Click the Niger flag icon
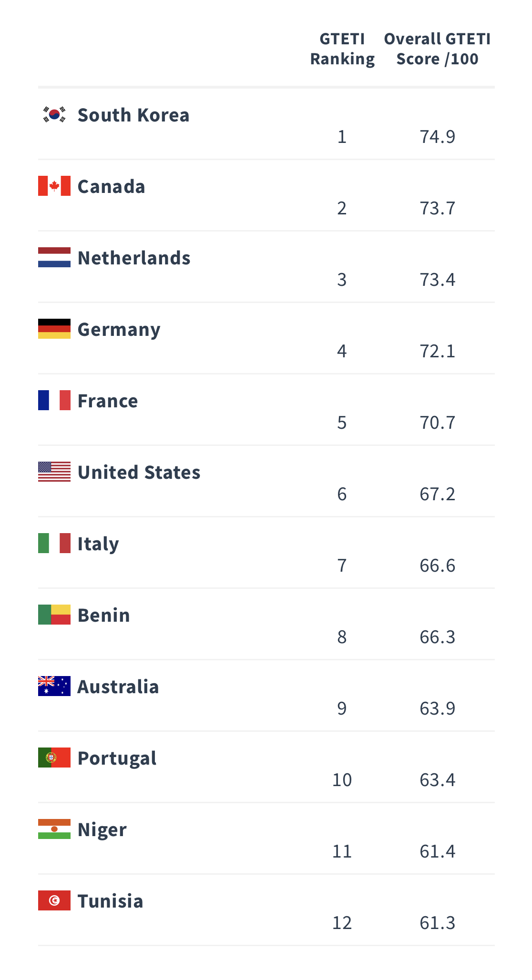The height and width of the screenshot is (980, 532). click(x=54, y=829)
